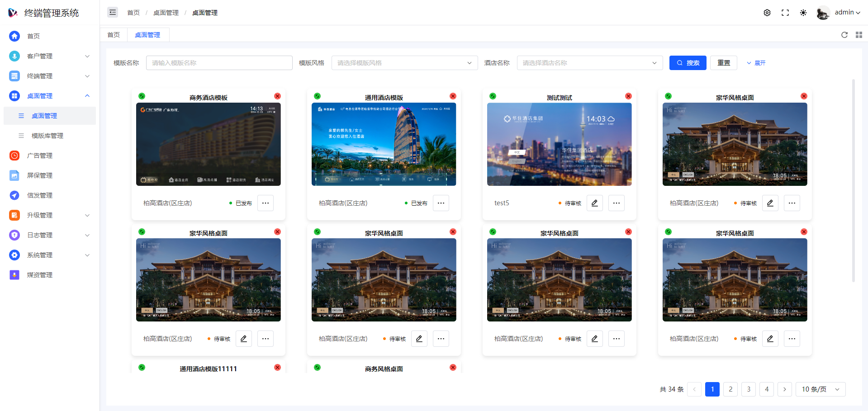Click the card list vertical scrollbar

click(x=854, y=181)
